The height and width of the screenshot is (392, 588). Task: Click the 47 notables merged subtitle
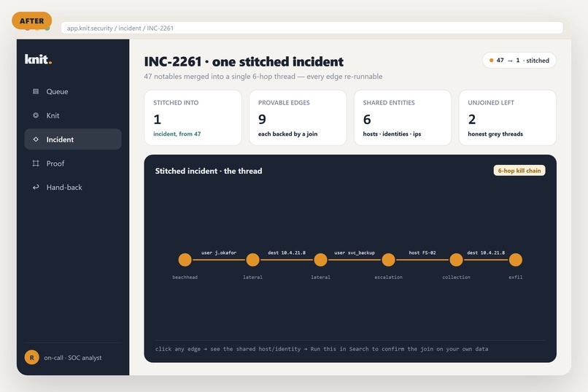click(263, 77)
